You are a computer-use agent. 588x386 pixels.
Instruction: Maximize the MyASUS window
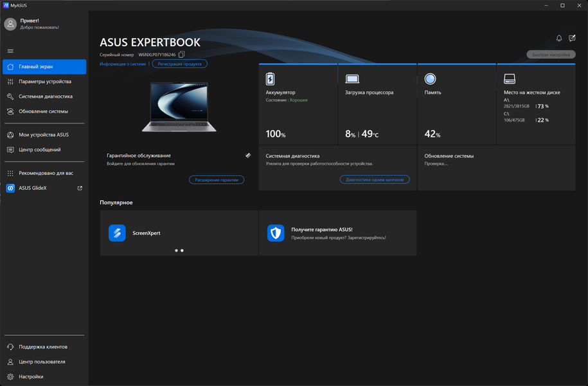click(x=562, y=5)
